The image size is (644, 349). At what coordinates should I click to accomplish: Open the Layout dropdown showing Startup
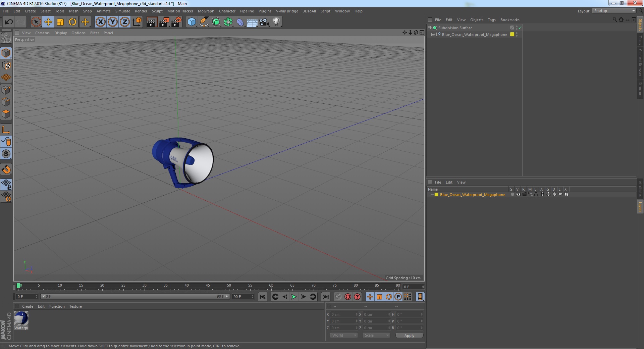[x=614, y=11]
